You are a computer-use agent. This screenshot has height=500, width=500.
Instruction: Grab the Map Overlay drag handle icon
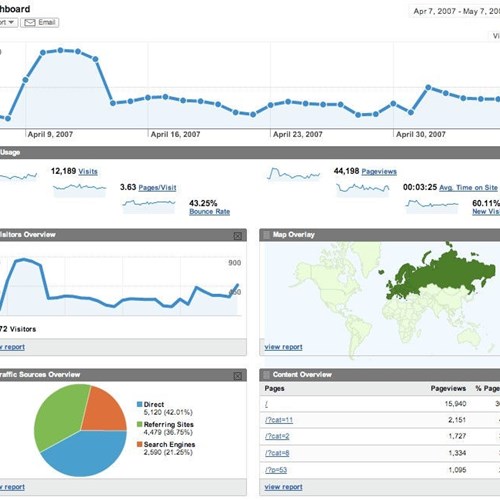[266, 235]
